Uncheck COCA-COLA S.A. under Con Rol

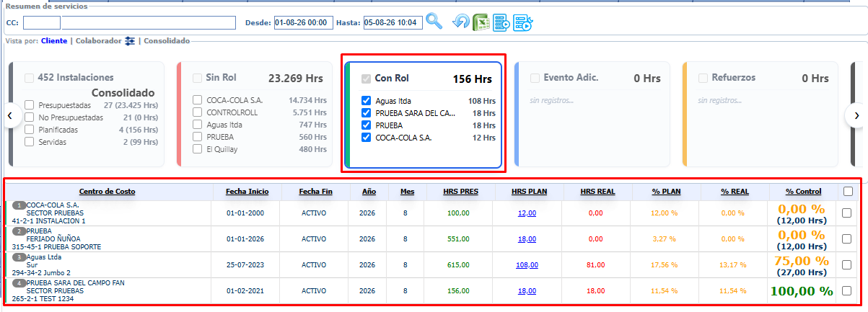click(x=366, y=138)
